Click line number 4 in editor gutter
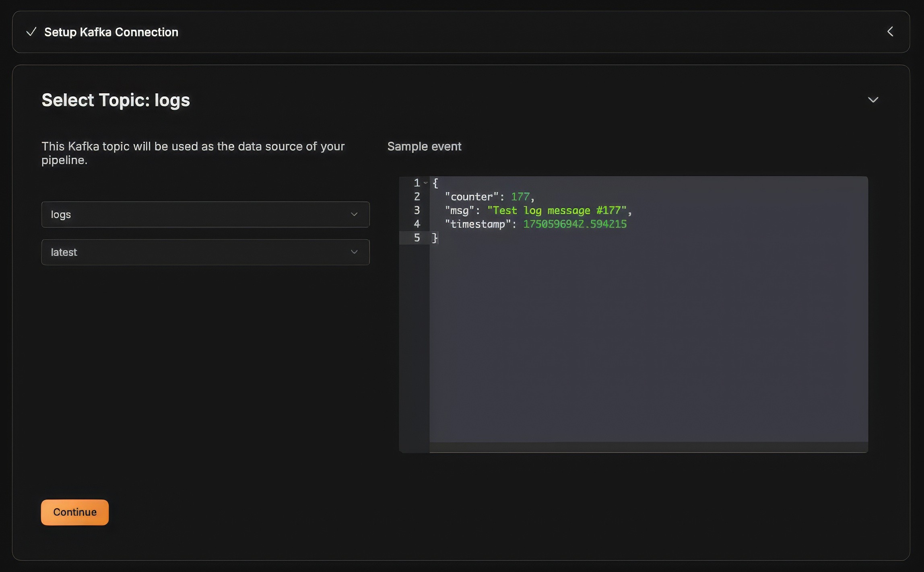The height and width of the screenshot is (572, 924). 417,224
